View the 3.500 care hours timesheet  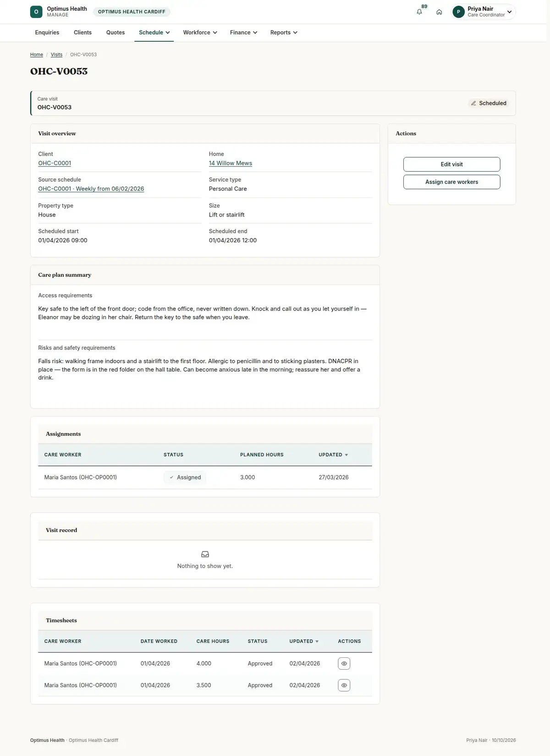point(344,685)
